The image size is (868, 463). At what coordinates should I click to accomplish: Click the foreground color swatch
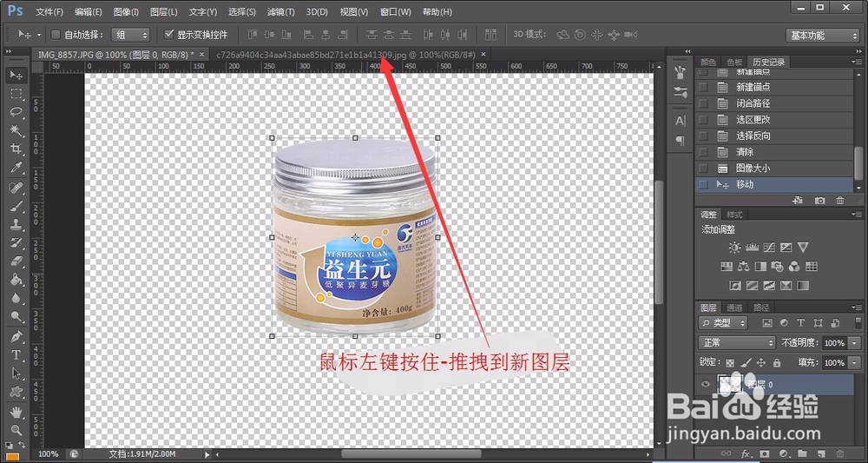(x=11, y=458)
